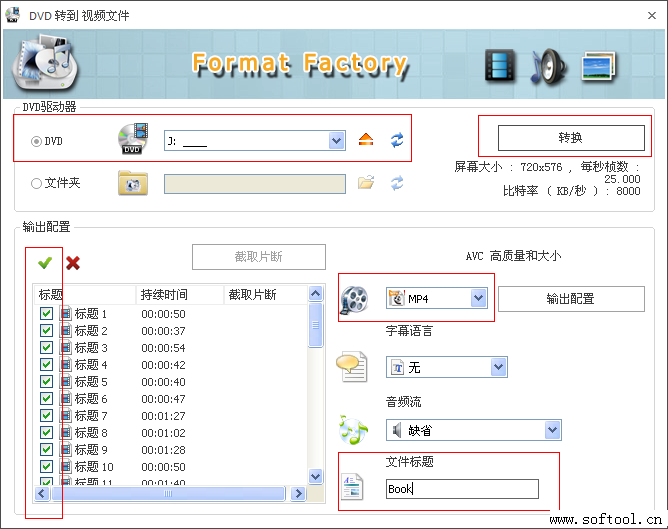Click the folder path input field
The image size is (668, 529).
point(255,184)
